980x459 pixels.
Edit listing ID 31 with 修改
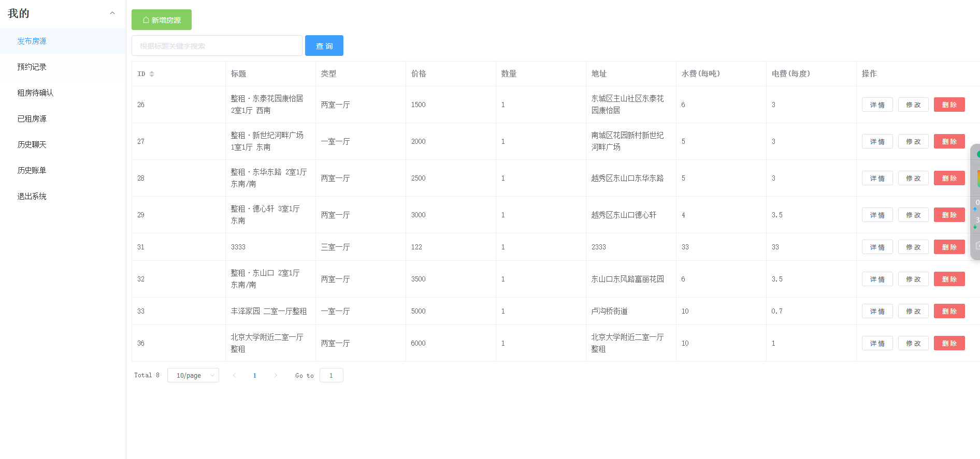(914, 247)
